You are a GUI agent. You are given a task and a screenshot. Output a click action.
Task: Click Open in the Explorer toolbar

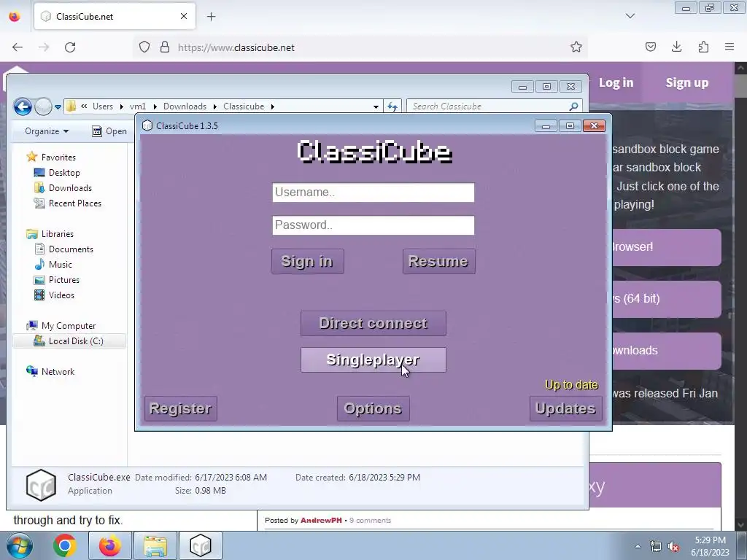click(x=109, y=131)
